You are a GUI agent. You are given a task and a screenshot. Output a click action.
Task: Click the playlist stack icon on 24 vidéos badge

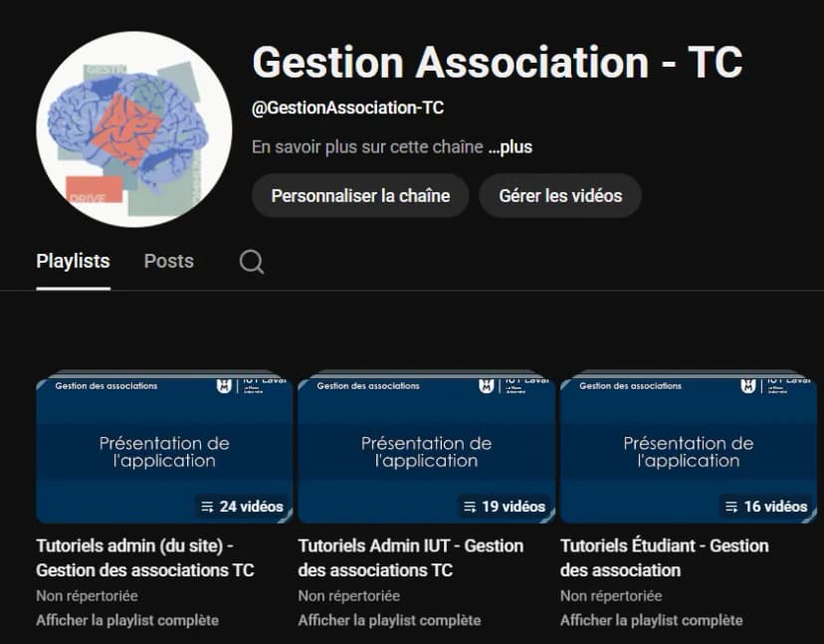point(206,506)
